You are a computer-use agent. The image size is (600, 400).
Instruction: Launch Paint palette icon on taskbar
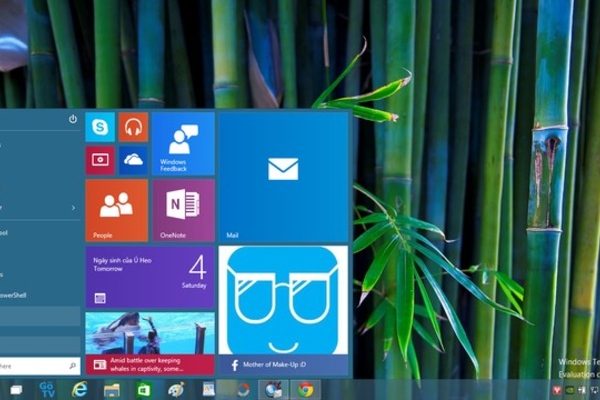pos(176,390)
